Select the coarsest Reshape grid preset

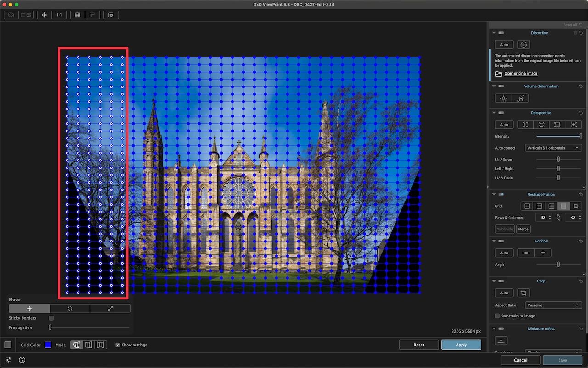click(527, 206)
